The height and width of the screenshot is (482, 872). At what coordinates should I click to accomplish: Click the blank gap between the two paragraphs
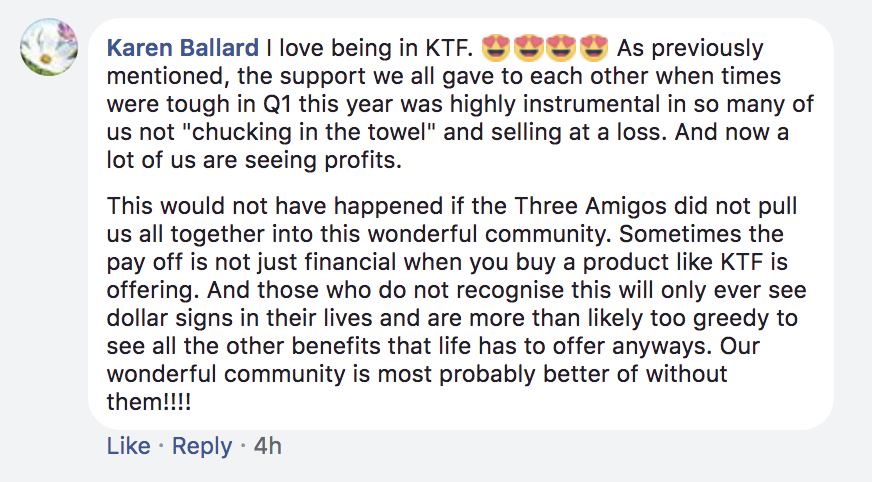[460, 183]
